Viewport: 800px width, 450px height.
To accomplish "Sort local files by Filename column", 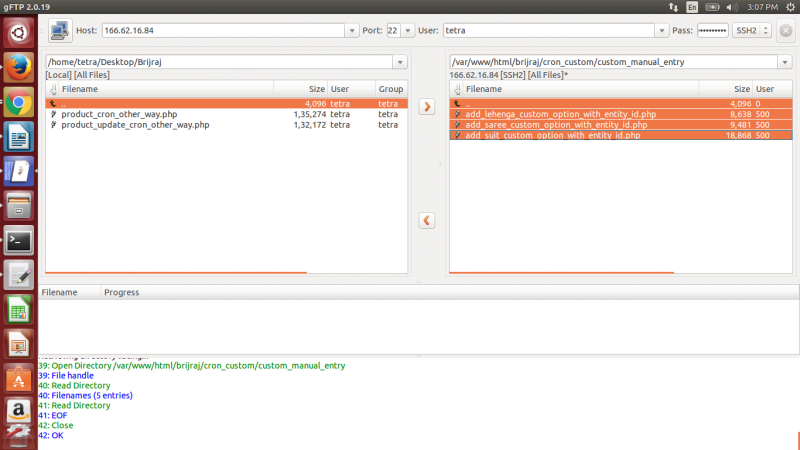I will point(166,89).
